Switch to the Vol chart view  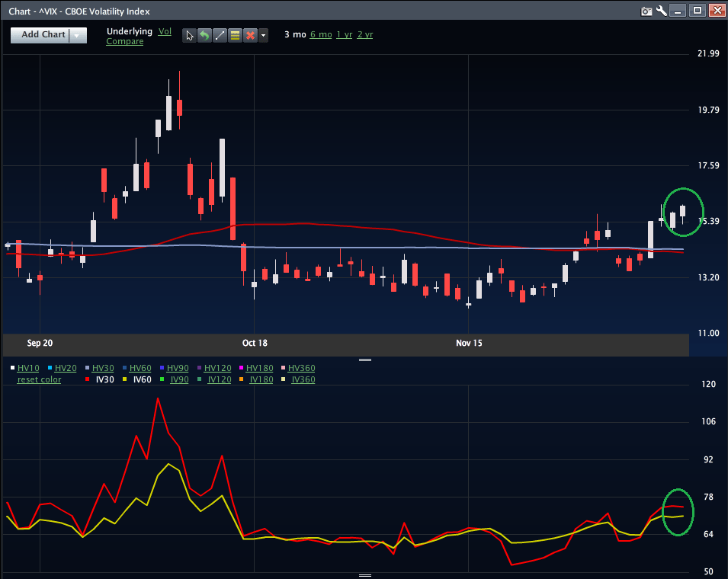(165, 31)
